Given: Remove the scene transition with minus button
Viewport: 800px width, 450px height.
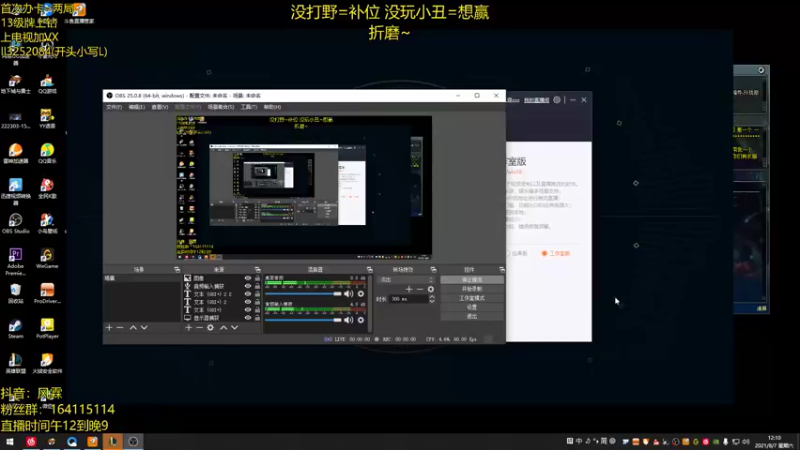Looking at the screenshot, I should pyautogui.click(x=420, y=289).
